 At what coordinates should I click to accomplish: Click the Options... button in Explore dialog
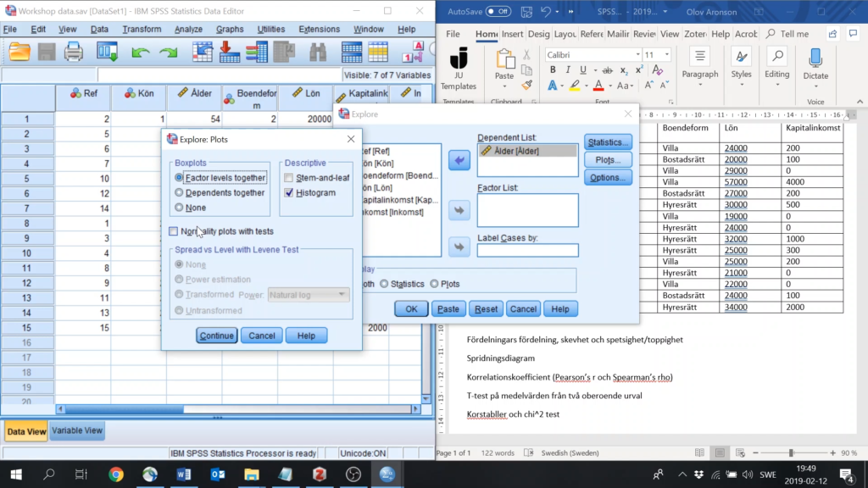(x=608, y=178)
